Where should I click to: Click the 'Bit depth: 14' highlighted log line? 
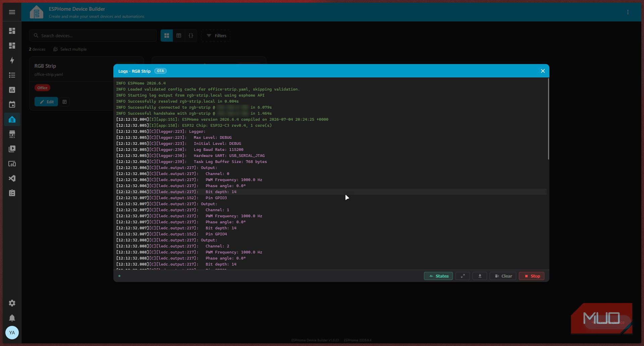(x=331, y=192)
